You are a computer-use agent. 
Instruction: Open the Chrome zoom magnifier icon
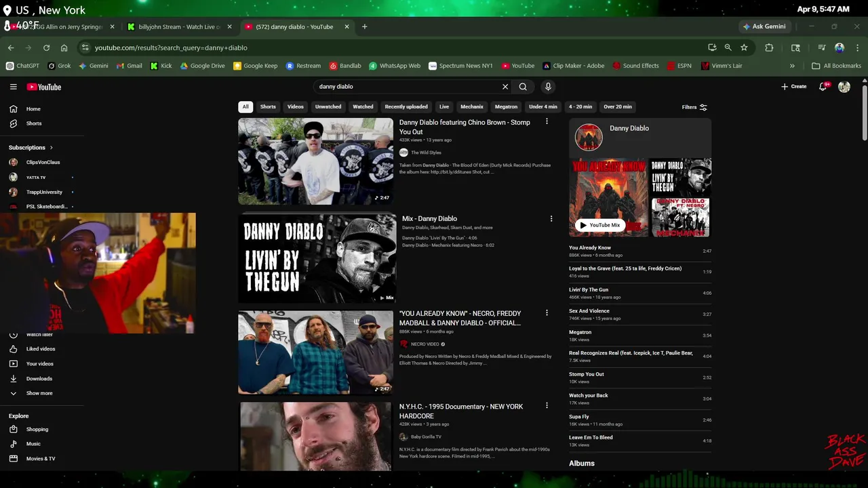pyautogui.click(x=728, y=47)
